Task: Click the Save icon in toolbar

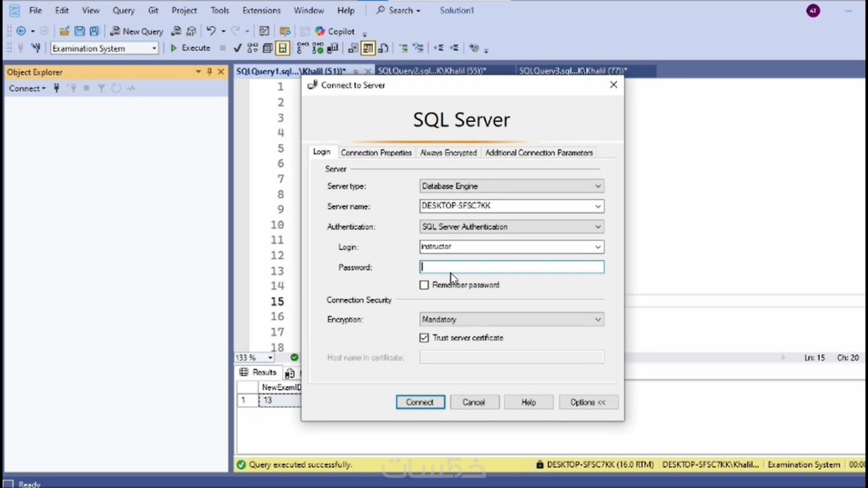Action: pyautogui.click(x=79, y=31)
